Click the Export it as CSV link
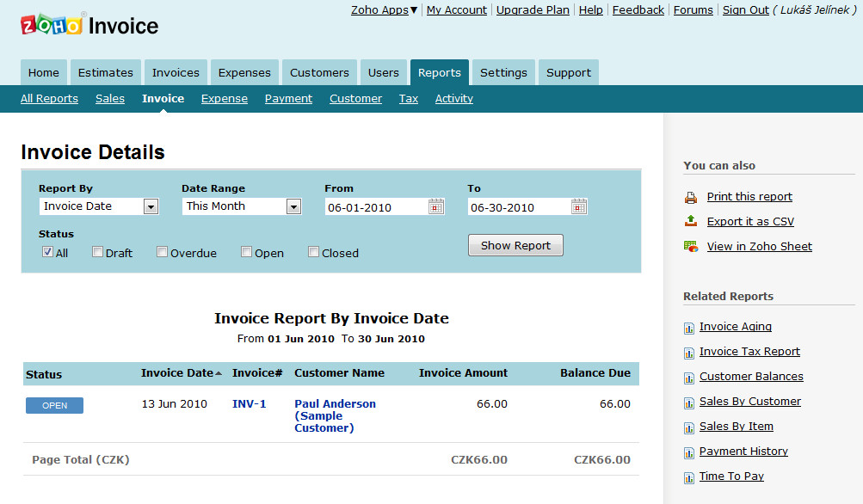The height and width of the screenshot is (504, 863). (x=751, y=221)
